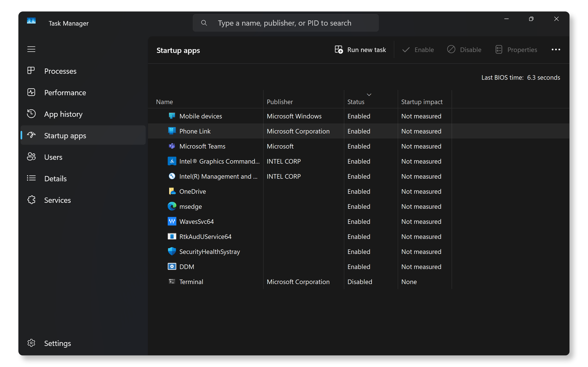Click the Settings gear icon in sidebar
Image resolution: width=588 pixels, height=367 pixels.
(31, 343)
